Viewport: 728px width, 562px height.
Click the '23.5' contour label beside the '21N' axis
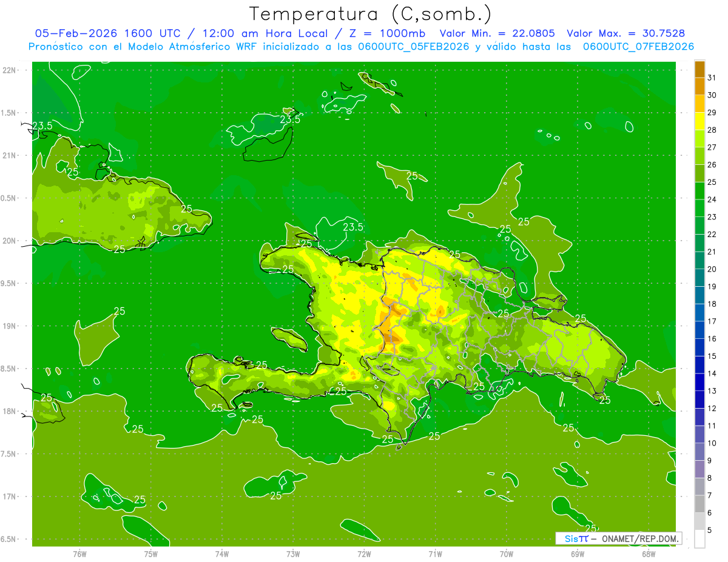tap(42, 125)
